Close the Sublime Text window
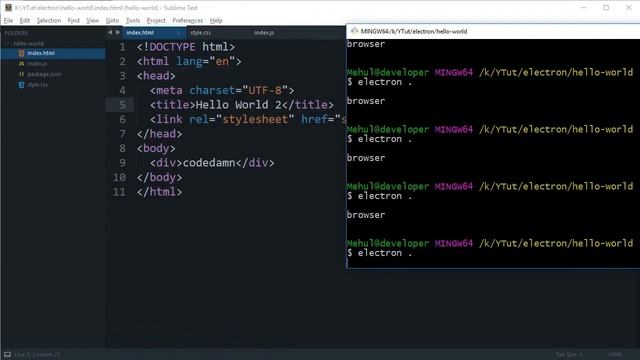Image resolution: width=640 pixels, height=360 pixels. click(x=629, y=7)
